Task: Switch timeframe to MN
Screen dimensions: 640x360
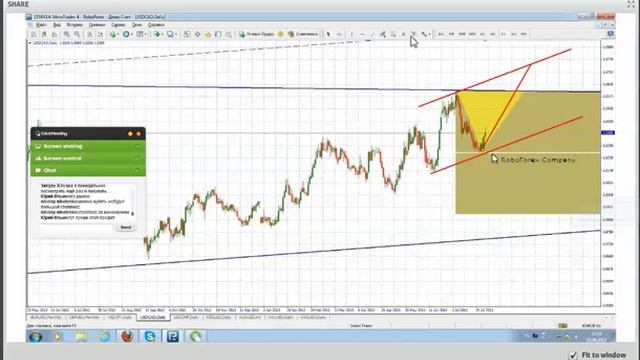Action: click(x=524, y=34)
